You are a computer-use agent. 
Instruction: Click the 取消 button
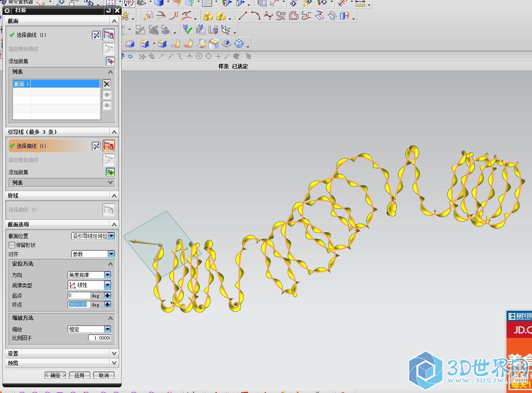104,375
